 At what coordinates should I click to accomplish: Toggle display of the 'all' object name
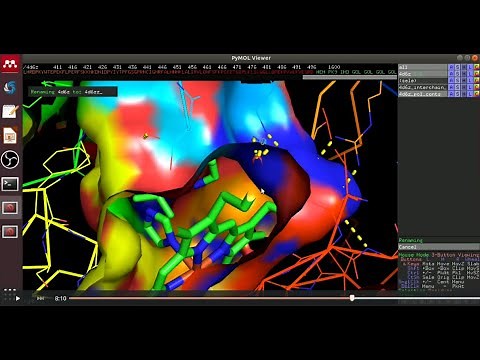(422, 67)
